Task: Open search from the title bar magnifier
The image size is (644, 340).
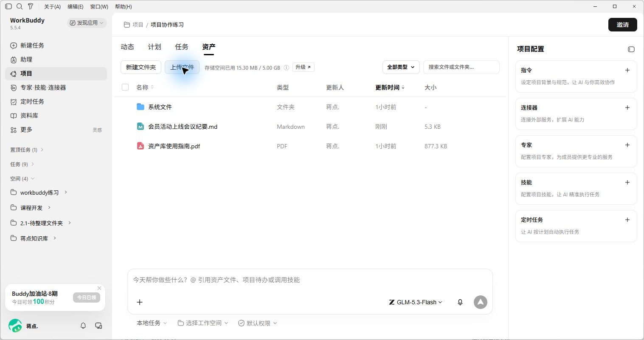Action: 20,6
